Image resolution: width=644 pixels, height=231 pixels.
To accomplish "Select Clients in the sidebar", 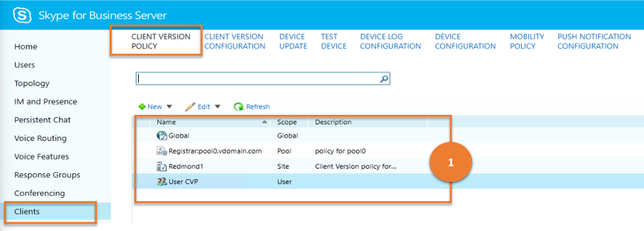I will pos(27,212).
